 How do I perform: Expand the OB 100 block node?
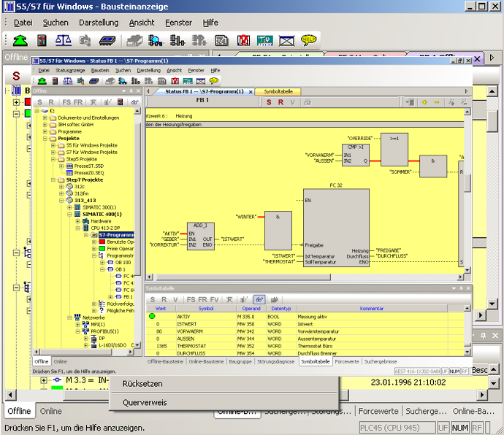(x=102, y=263)
